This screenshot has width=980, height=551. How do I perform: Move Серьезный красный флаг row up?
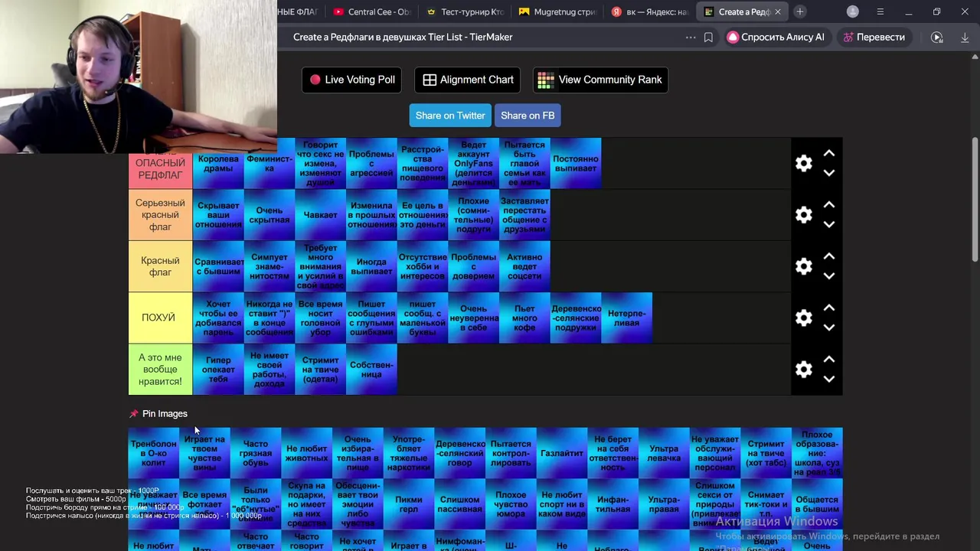[829, 205]
